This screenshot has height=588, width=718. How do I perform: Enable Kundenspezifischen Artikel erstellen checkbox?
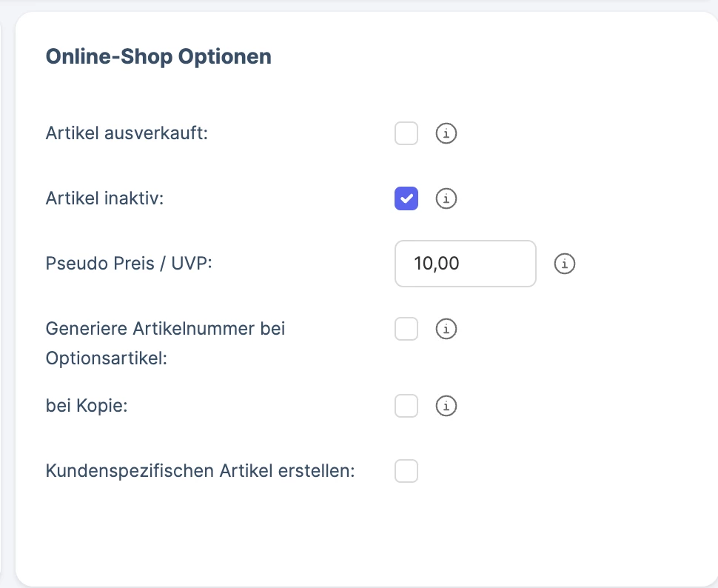click(x=406, y=471)
